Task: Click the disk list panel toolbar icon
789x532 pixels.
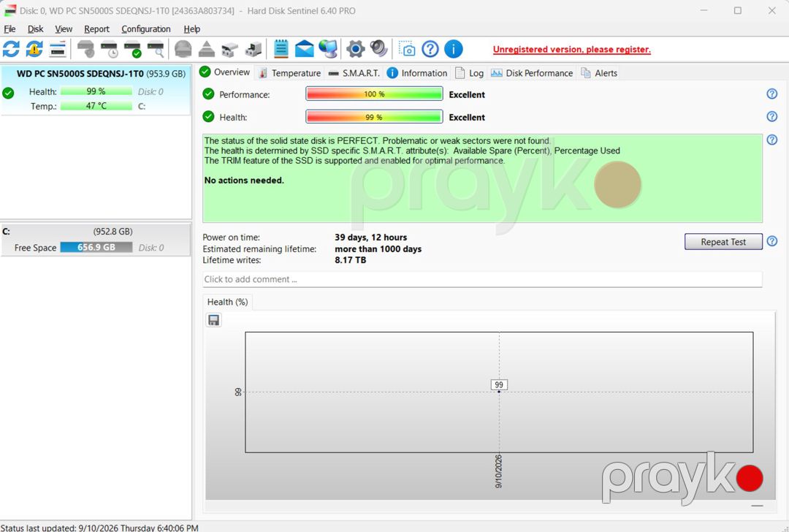Action: pyautogui.click(x=58, y=49)
